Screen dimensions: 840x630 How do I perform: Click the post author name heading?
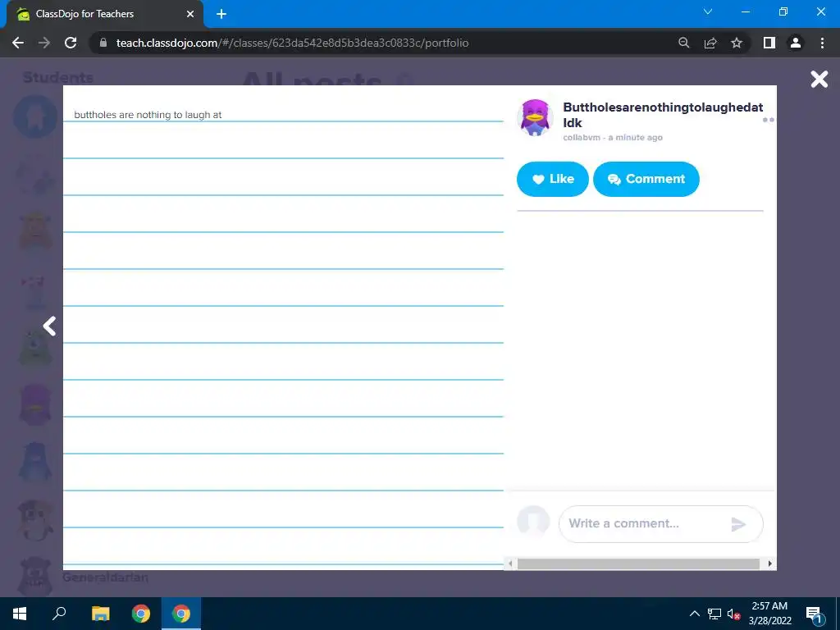(x=663, y=115)
